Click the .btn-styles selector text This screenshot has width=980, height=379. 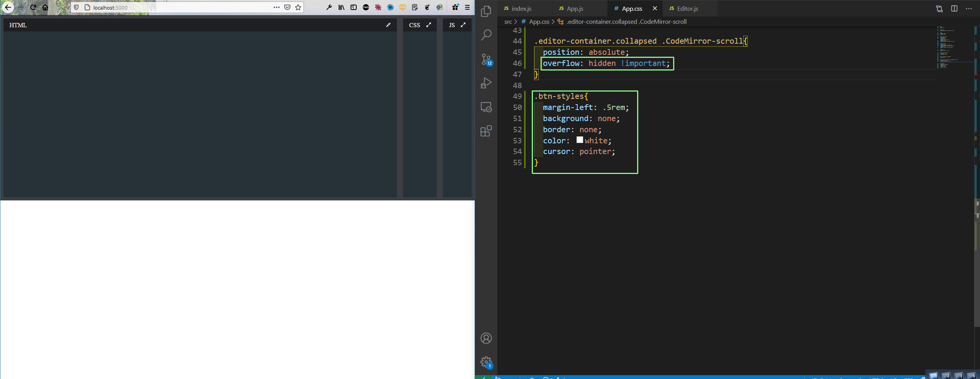coord(559,96)
